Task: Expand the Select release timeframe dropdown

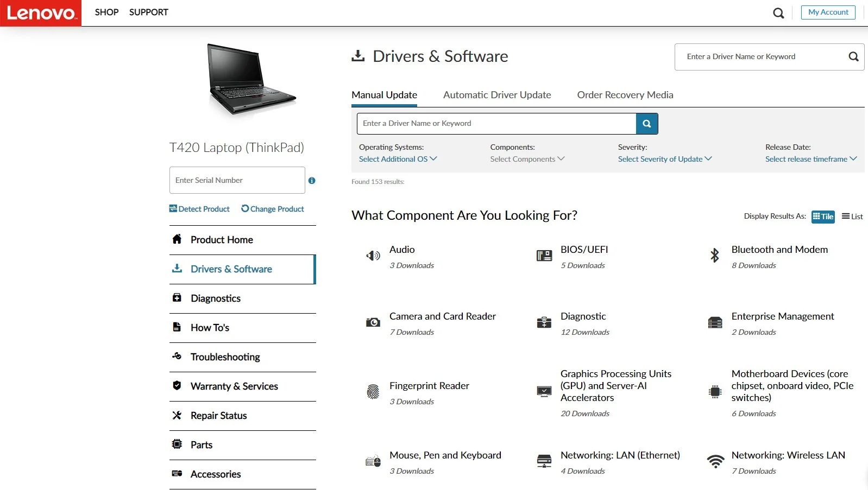Action: point(811,159)
